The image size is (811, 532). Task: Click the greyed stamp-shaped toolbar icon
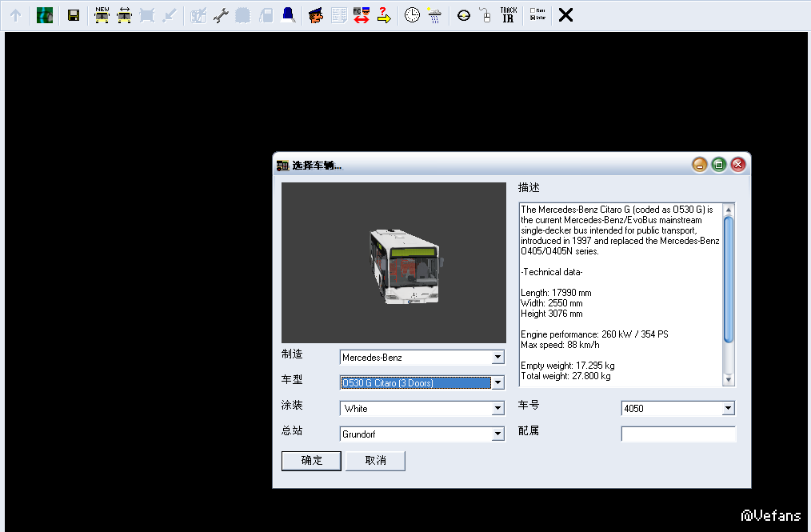pyautogui.click(x=242, y=15)
